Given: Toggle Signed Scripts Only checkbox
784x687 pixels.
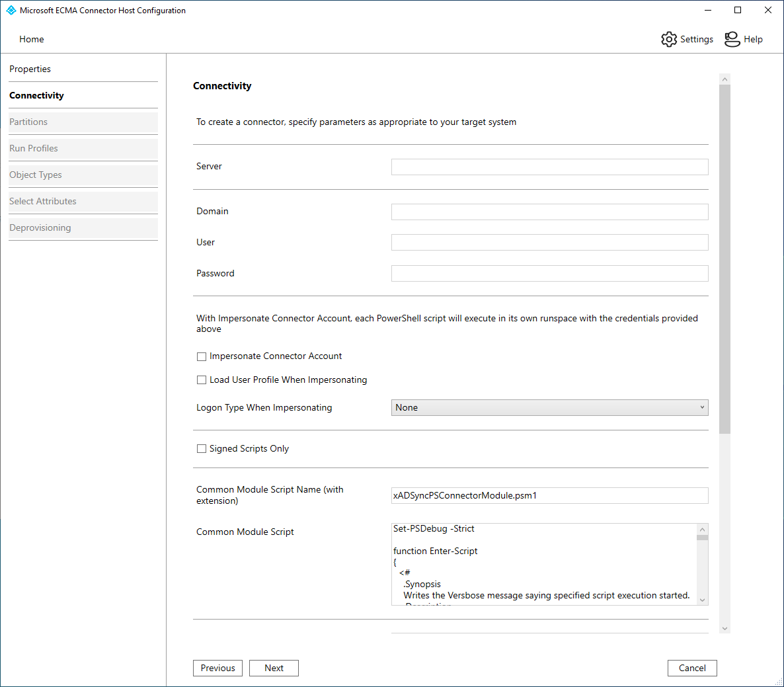Looking at the screenshot, I should 202,449.
